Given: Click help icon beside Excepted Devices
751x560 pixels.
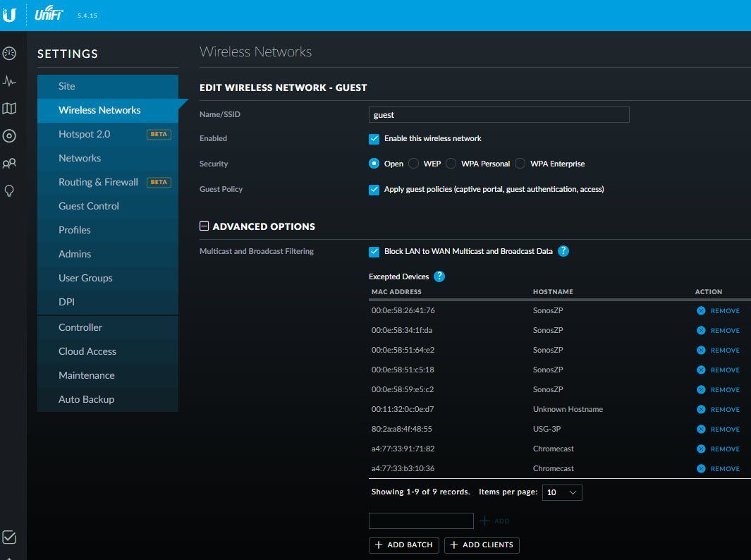Looking at the screenshot, I should (x=439, y=276).
